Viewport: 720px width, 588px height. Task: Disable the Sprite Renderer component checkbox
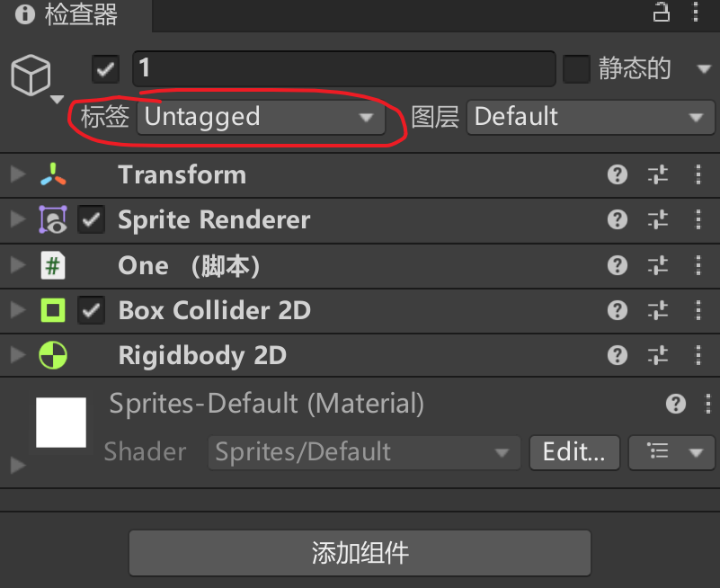tap(91, 219)
